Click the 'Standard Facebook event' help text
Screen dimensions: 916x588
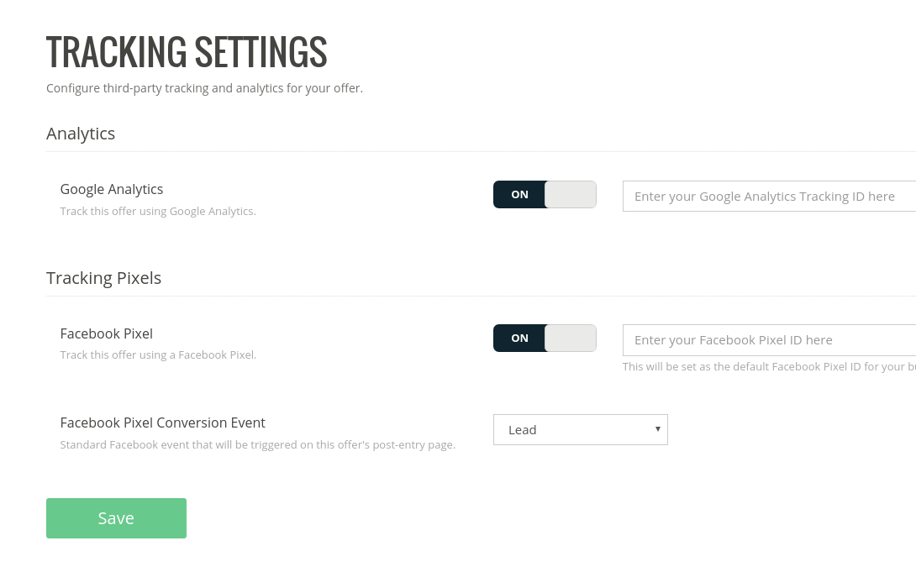[x=258, y=445]
